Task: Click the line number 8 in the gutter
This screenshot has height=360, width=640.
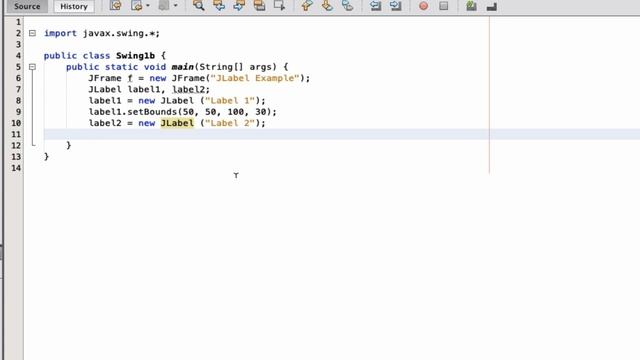Action: 18,100
